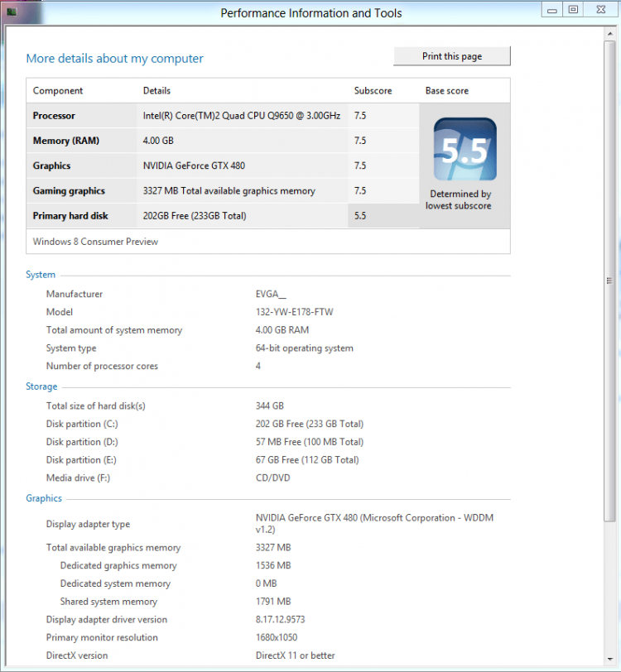Click the Print this page button
This screenshot has width=621, height=672.
tap(452, 56)
